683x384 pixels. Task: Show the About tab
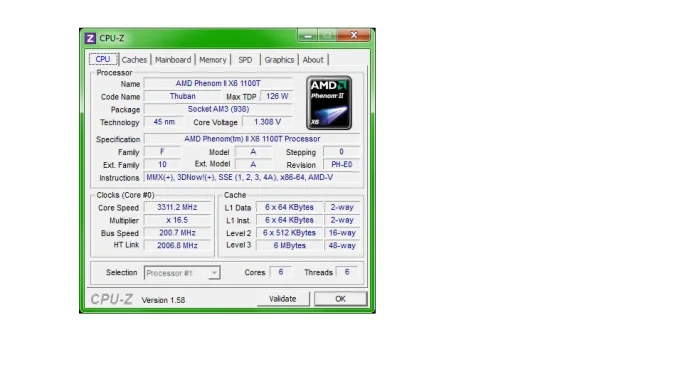tap(313, 60)
